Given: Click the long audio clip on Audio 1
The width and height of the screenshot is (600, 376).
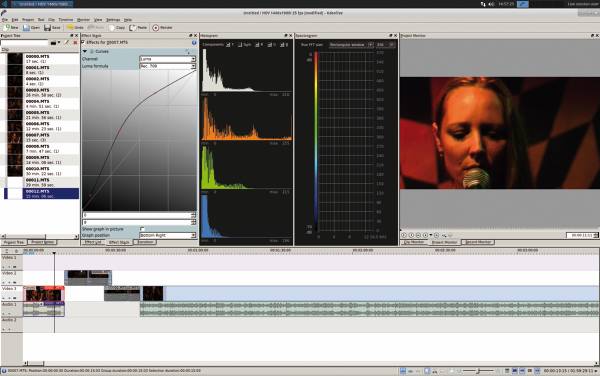Looking at the screenshot, I should (370, 309).
